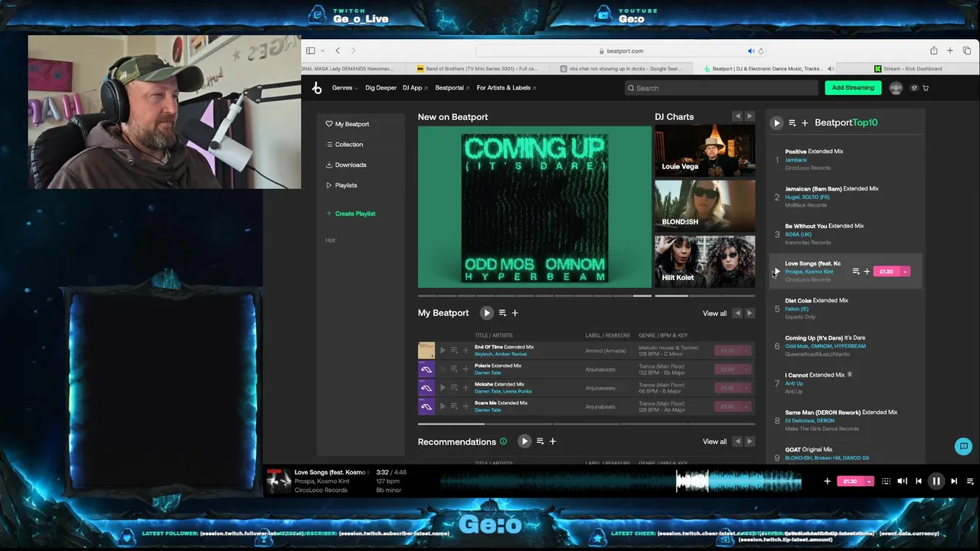Play the Beatport Top10 chart

tap(776, 122)
